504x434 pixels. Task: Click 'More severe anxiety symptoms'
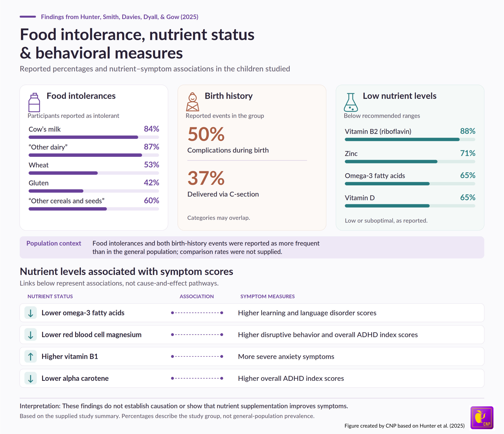coord(286,356)
